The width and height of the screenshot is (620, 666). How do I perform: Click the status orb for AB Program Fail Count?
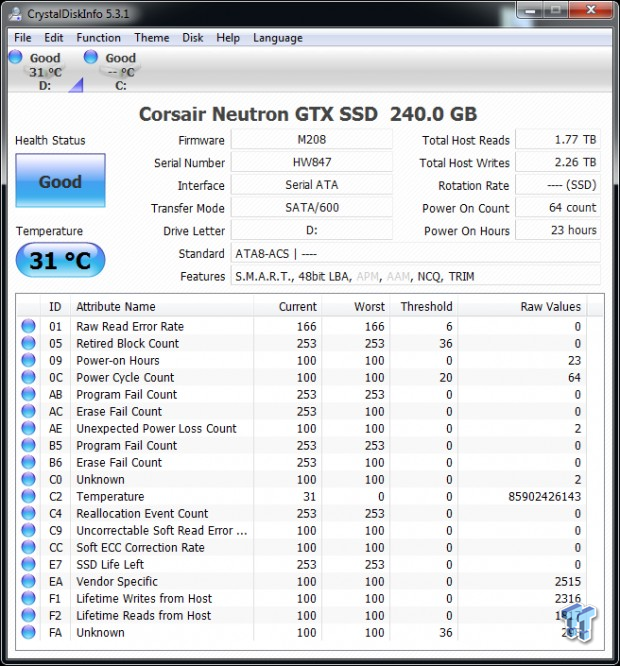tap(28, 394)
